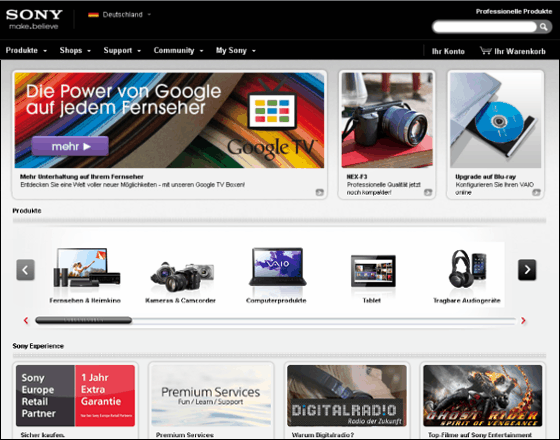Open Sony Europe Retail Partner tile
The height and width of the screenshot is (440, 560).
(75, 395)
